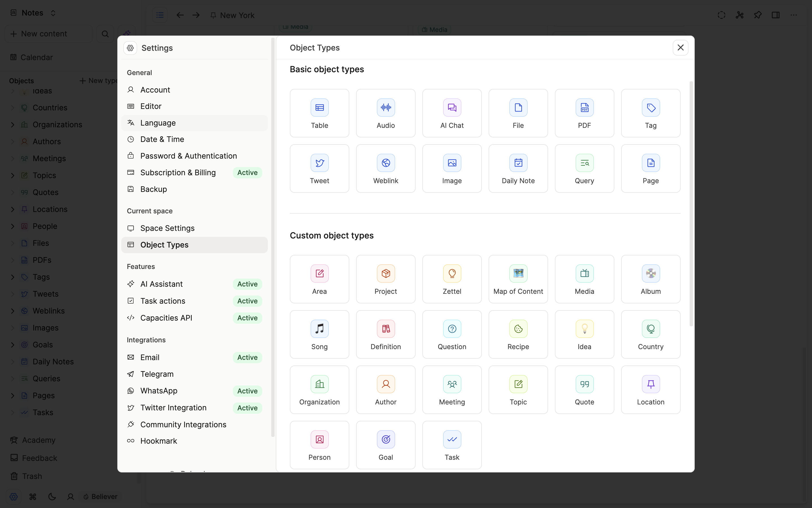Viewport: 812px width, 508px height.
Task: Open Capacities API settings
Action: point(194,318)
